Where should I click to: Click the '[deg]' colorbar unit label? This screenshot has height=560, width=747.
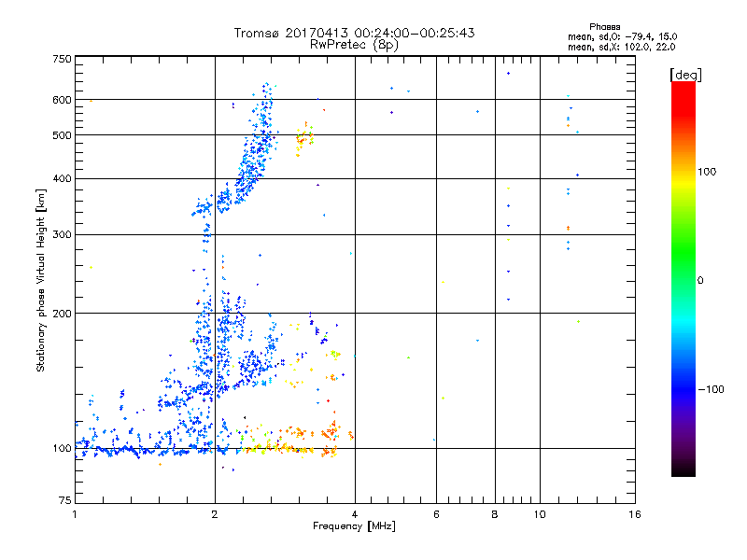pos(685,75)
